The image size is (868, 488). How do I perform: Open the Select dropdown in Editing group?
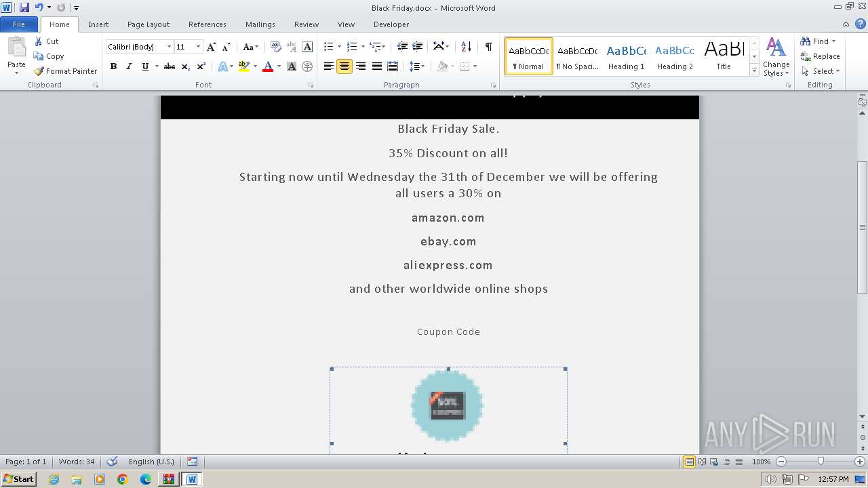(820, 71)
